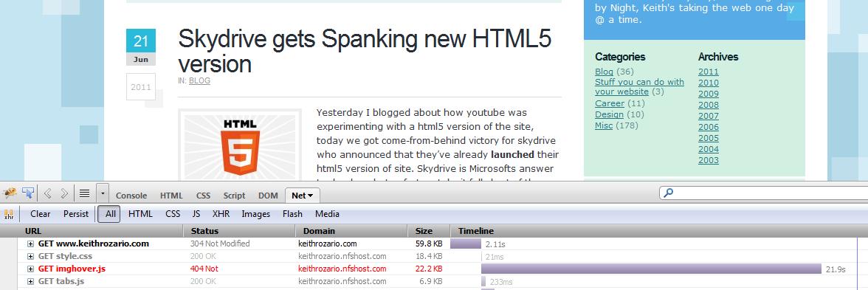Toggle the Persist button

pyautogui.click(x=76, y=214)
